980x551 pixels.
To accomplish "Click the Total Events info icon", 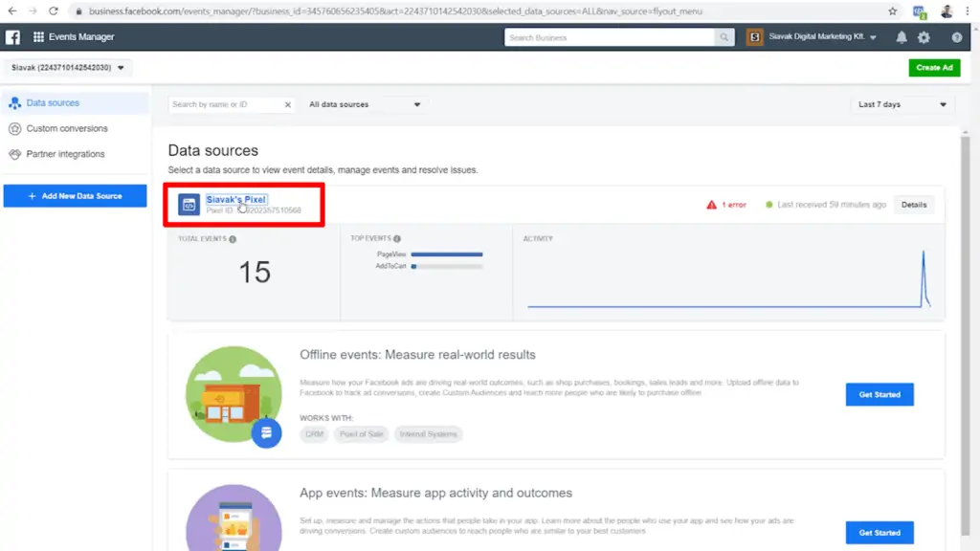I will coord(233,239).
